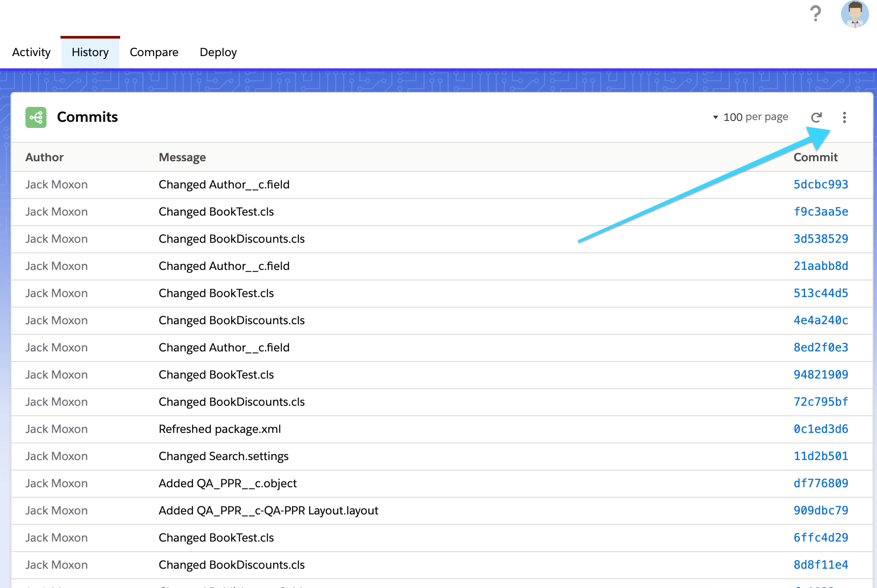Switch to the Activity tab

click(x=31, y=52)
